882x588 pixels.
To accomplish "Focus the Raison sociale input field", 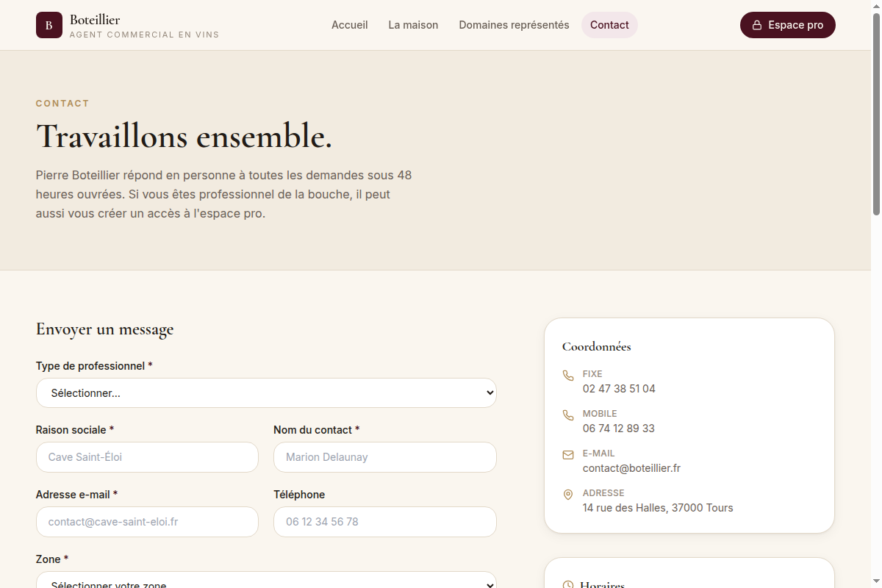I will 147,457.
